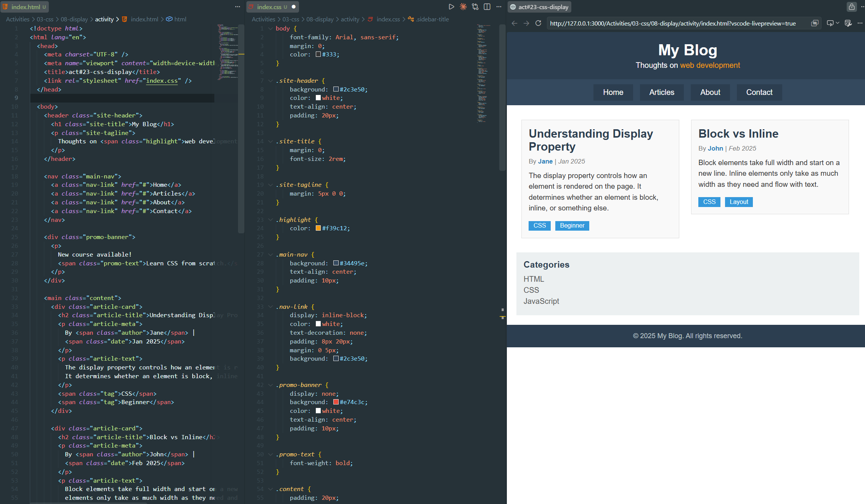
Task: Click author name 'Jane' in preview
Action: [x=545, y=161]
